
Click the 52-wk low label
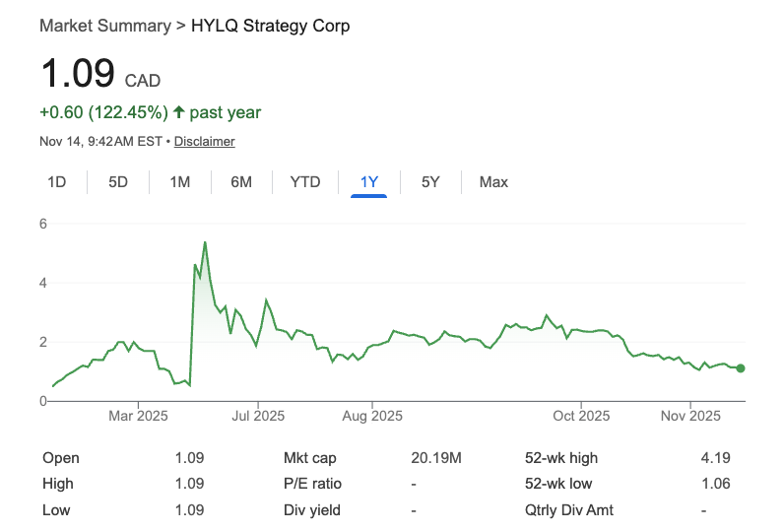[x=558, y=484]
